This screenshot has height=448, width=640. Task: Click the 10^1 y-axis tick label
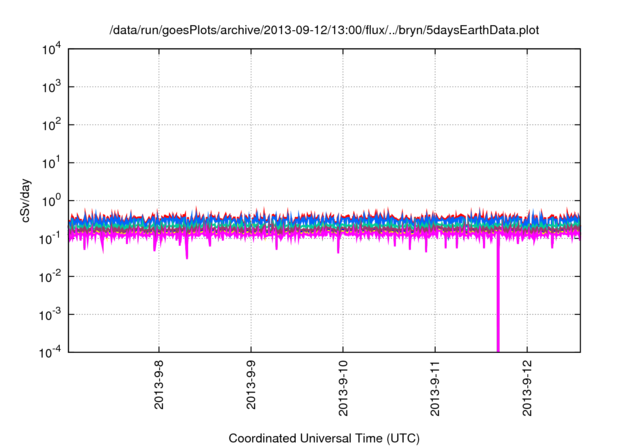[52, 163]
